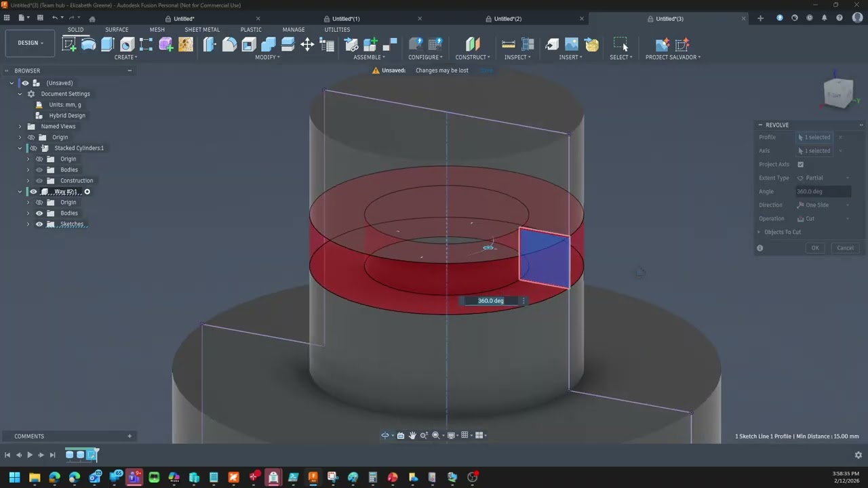Open the DESIGN workspace dropdown
This screenshot has width=868, height=488.
[30, 43]
